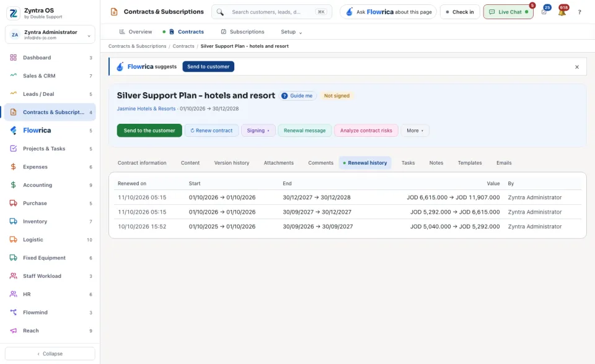Click Ask Flowrica about this page
Screen dimensions: 595x364
point(388,12)
